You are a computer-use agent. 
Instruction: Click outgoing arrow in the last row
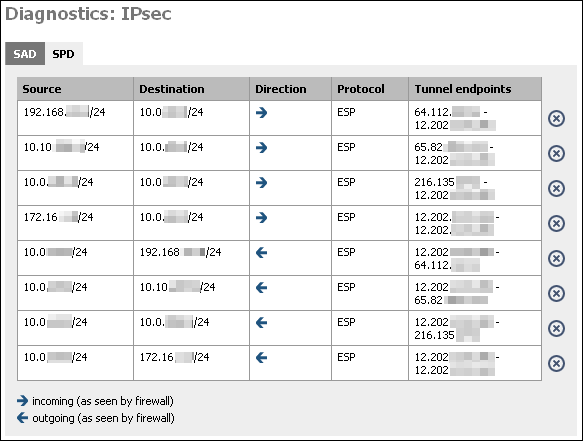coord(261,357)
